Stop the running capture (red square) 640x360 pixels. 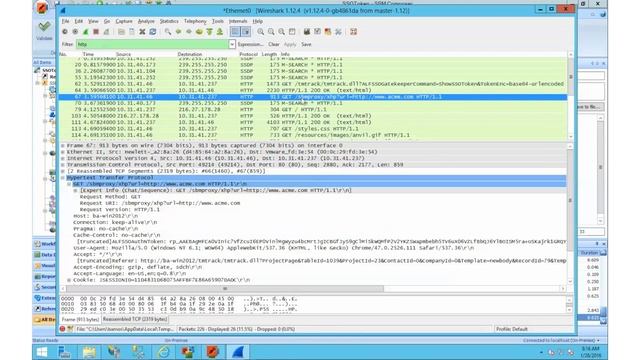click(x=96, y=32)
